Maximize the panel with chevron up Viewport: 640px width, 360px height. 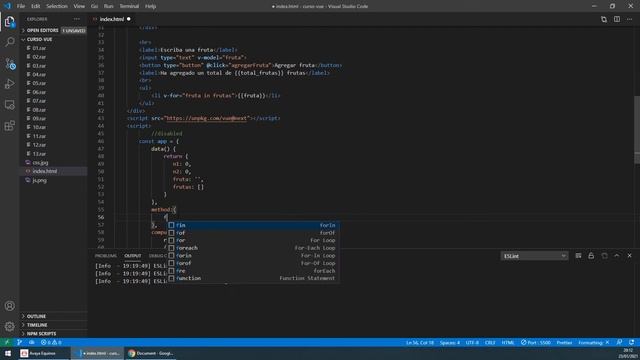pyautogui.click(x=617, y=256)
